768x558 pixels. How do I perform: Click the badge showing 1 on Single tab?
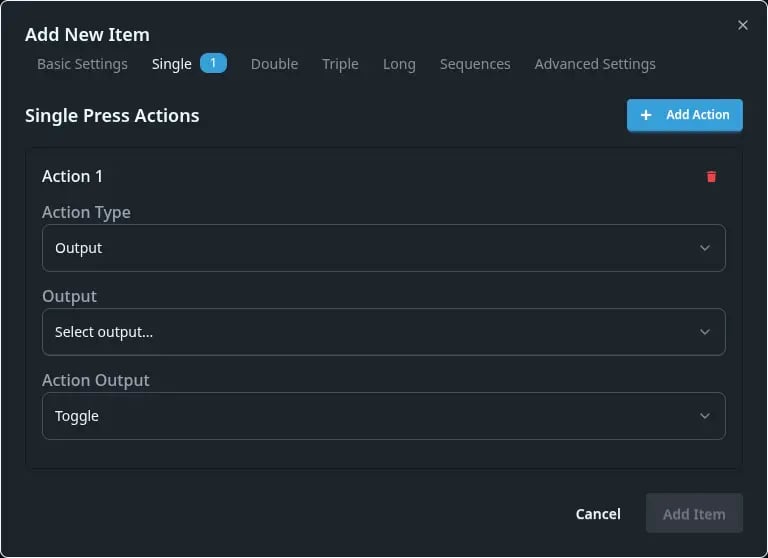point(213,63)
